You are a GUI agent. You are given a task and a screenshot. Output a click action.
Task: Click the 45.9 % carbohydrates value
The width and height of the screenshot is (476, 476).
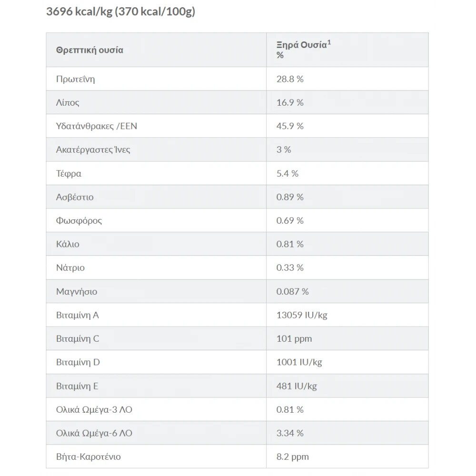[290, 126]
